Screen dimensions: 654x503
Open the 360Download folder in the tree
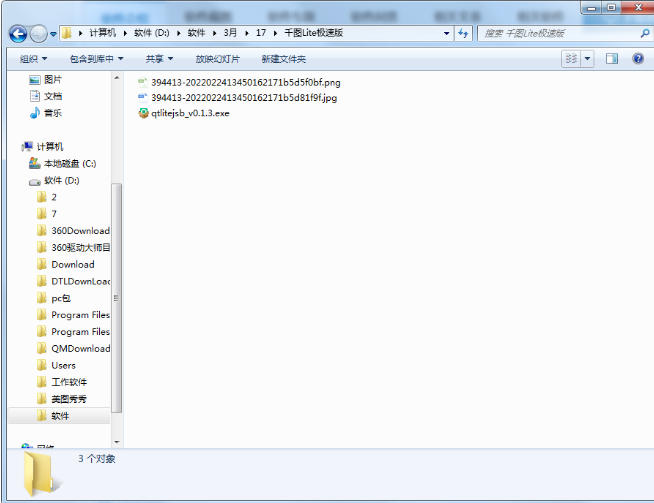click(x=80, y=231)
